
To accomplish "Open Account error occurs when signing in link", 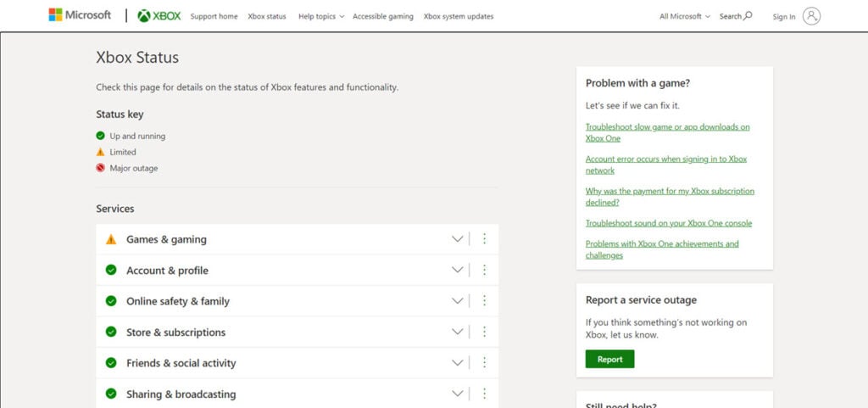I will pos(666,165).
